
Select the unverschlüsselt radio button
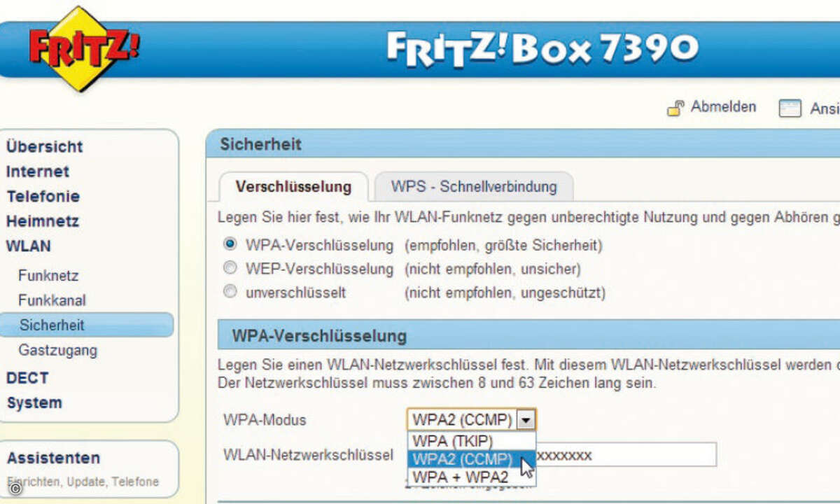(x=231, y=292)
